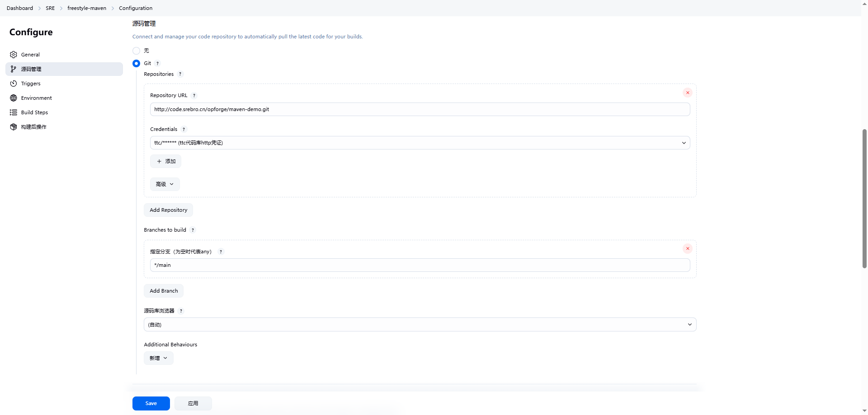Open the Credentials dropdown
Viewport: 868px width, 415px height.
point(420,143)
